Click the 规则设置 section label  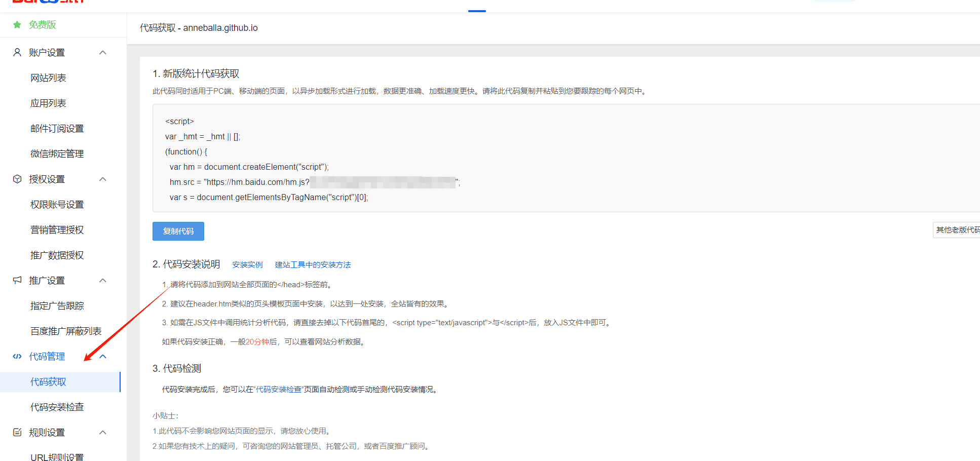pos(47,432)
